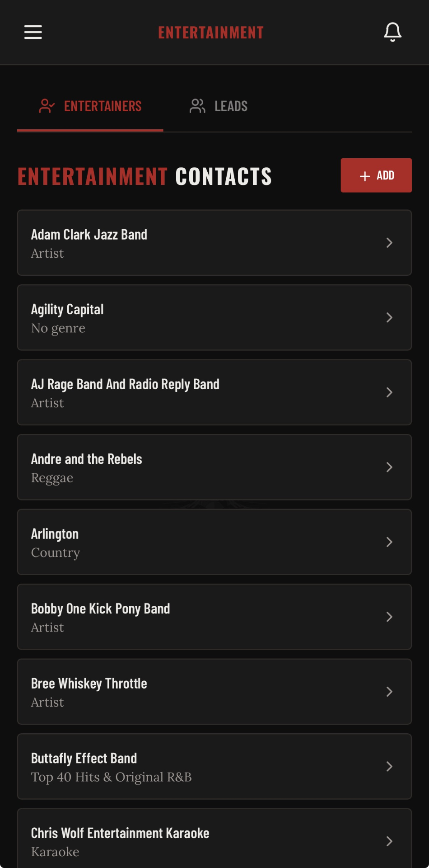The height and width of the screenshot is (868, 429).
Task: Open Chris Wolf Entertainment Karaoke entry
Action: 214,839
